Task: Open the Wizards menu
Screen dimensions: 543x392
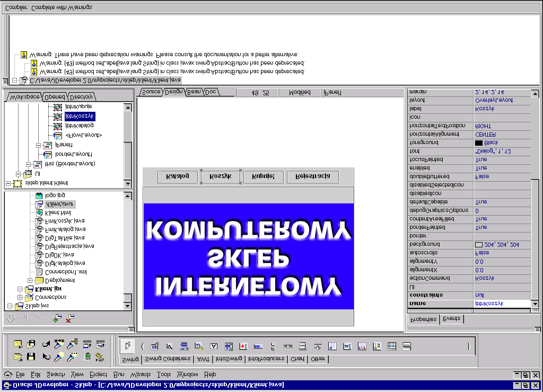Action: [140, 375]
